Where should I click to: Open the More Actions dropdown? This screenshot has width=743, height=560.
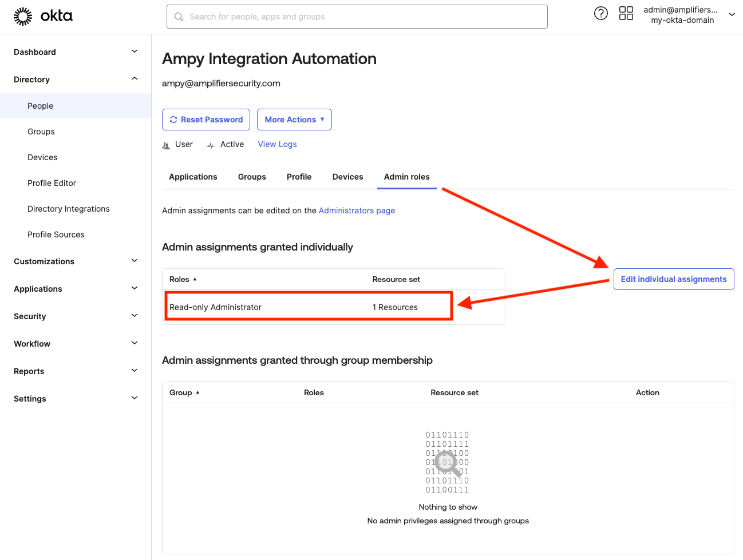(x=294, y=120)
